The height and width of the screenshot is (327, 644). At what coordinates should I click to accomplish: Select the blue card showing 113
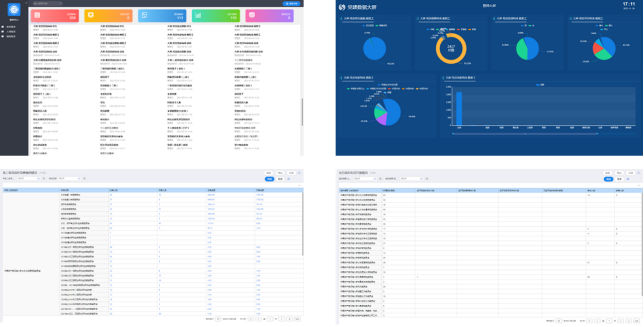[162, 15]
